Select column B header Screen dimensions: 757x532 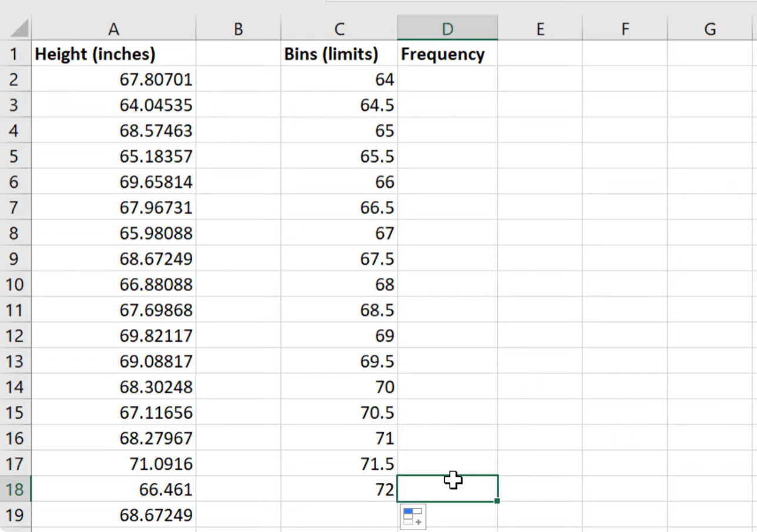[238, 28]
